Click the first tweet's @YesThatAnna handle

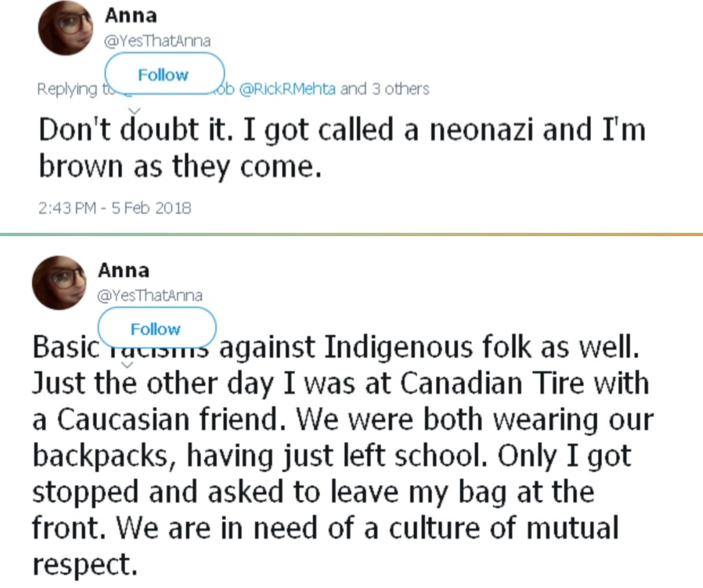pyautogui.click(x=157, y=41)
